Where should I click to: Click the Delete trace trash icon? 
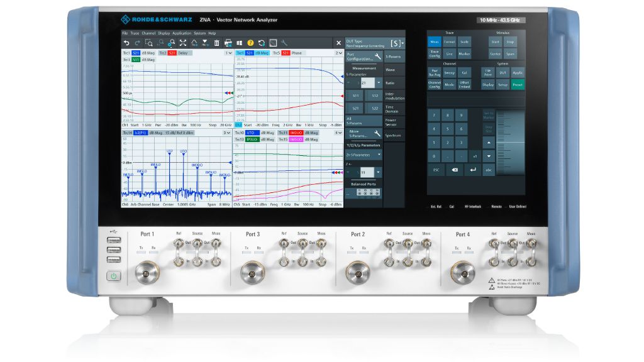[x=217, y=43]
